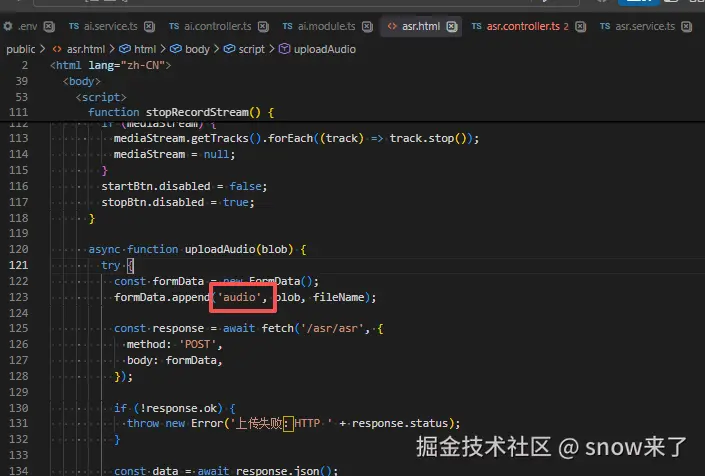Click the uploadAudio method icon in breadcrumb
Image resolution: width=705 pixels, height=476 pixels.
tap(285, 49)
